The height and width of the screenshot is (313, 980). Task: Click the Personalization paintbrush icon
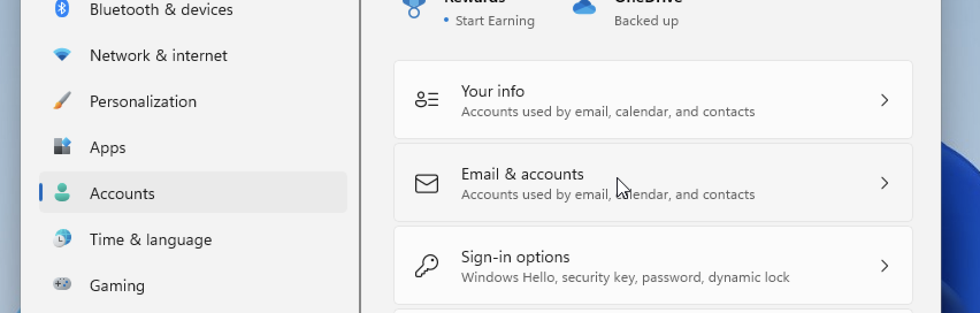(62, 101)
